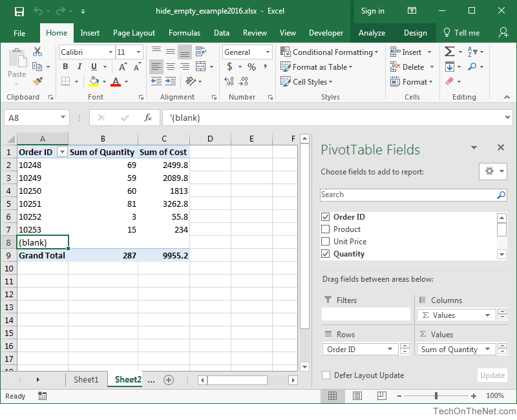
Task: Apply Comma Style format
Action: pyautogui.click(x=265, y=67)
